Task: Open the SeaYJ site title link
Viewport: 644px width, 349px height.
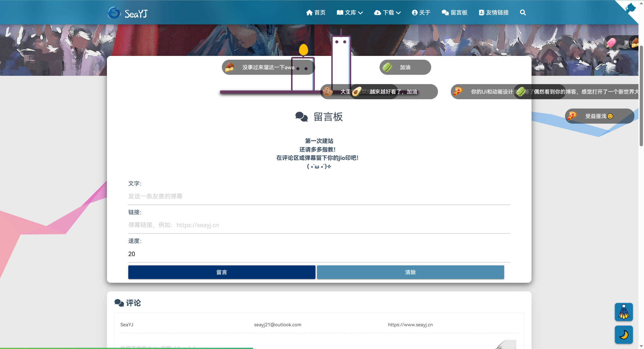Action: click(x=136, y=13)
